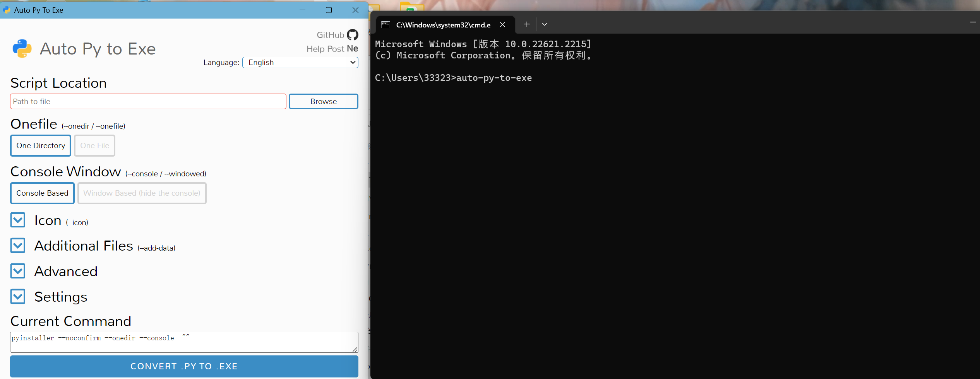Click the Python logo beside the app title
The height and width of the screenshot is (379, 980).
click(22, 49)
